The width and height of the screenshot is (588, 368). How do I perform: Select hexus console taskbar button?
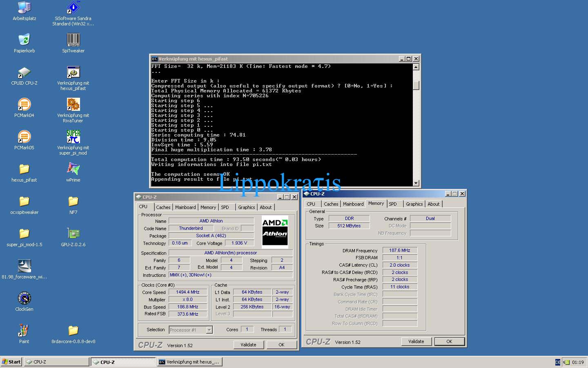tap(190, 362)
